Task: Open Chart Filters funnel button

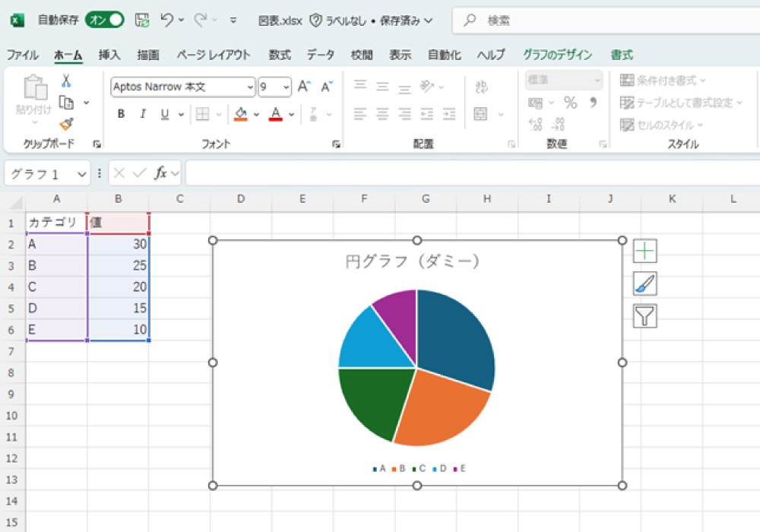Action: pos(645,316)
